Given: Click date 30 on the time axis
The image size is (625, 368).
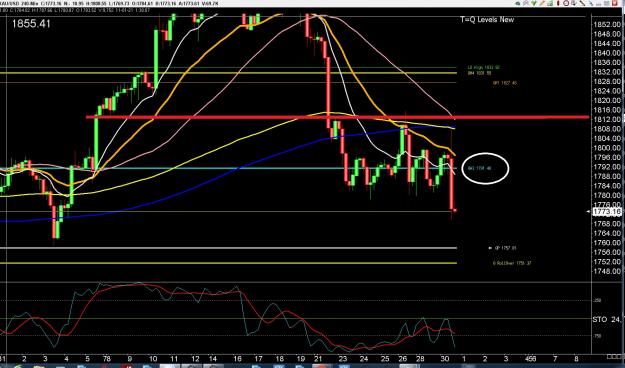Looking at the screenshot, I should 445,359.
